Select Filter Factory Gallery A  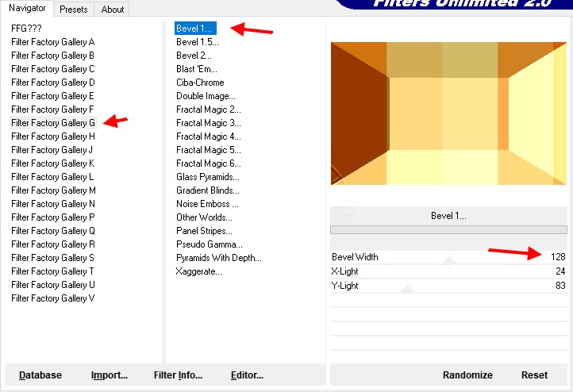click(53, 42)
